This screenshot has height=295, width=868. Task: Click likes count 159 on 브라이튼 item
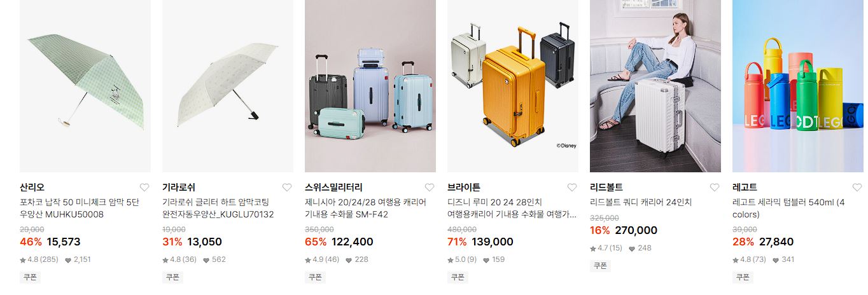point(493,259)
